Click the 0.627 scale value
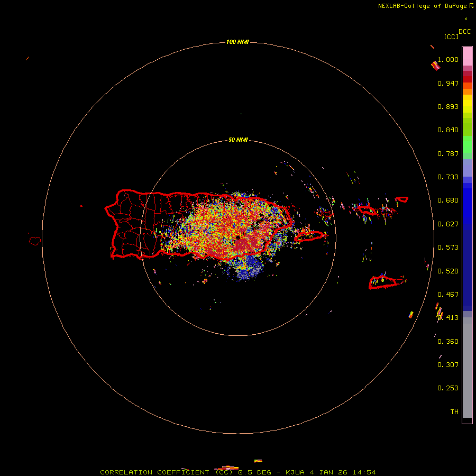476x476 pixels. [448, 224]
